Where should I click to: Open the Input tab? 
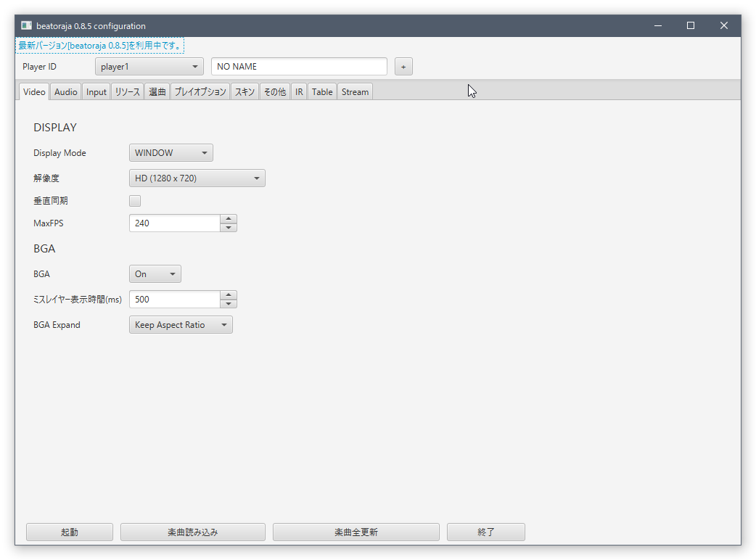pyautogui.click(x=96, y=92)
